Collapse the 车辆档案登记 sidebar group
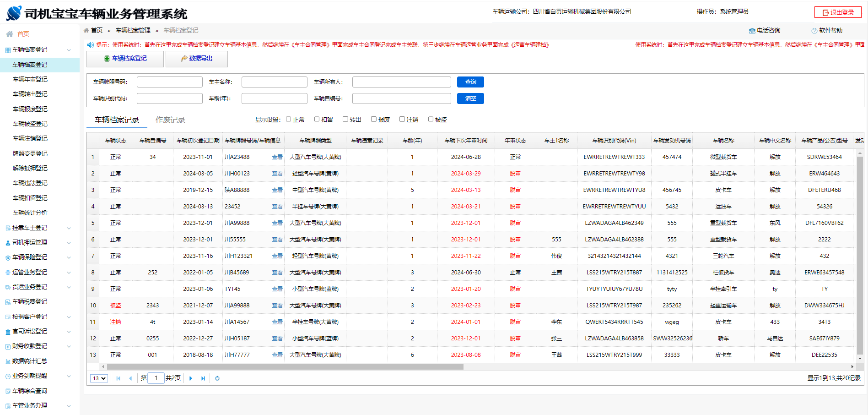This screenshot has width=868, height=415. 69,50
